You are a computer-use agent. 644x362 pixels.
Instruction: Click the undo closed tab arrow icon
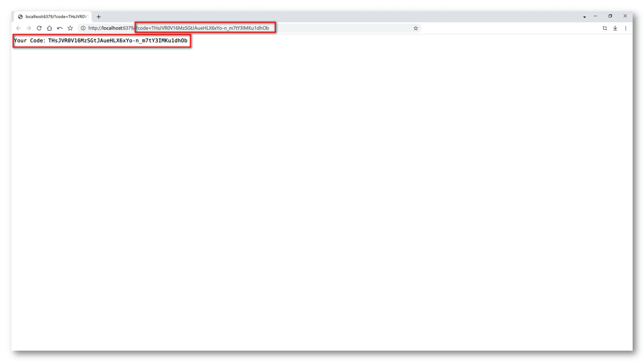60,28
